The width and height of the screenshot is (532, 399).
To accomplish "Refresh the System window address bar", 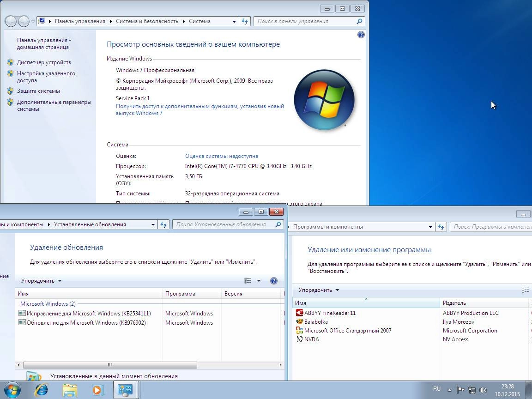I will point(245,21).
